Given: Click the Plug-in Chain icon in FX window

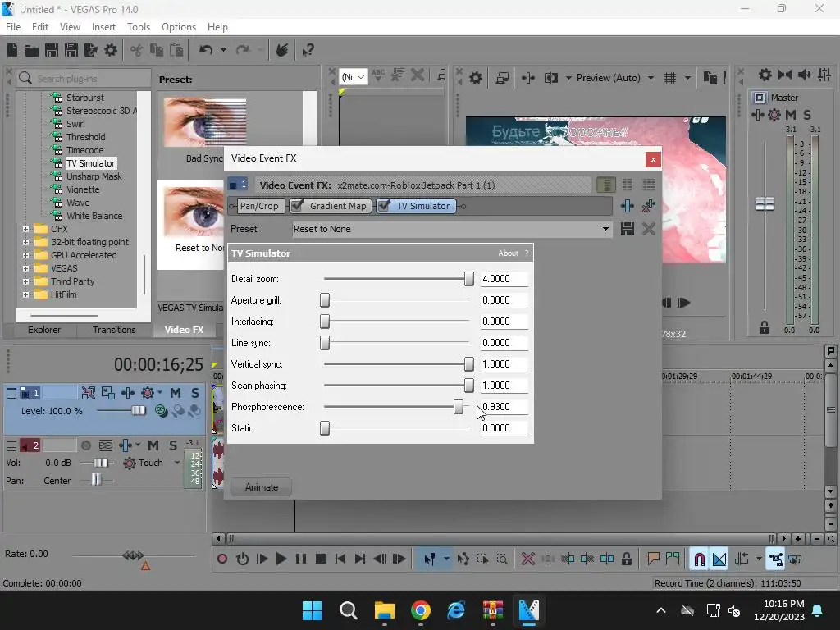Looking at the screenshot, I should coord(628,206).
